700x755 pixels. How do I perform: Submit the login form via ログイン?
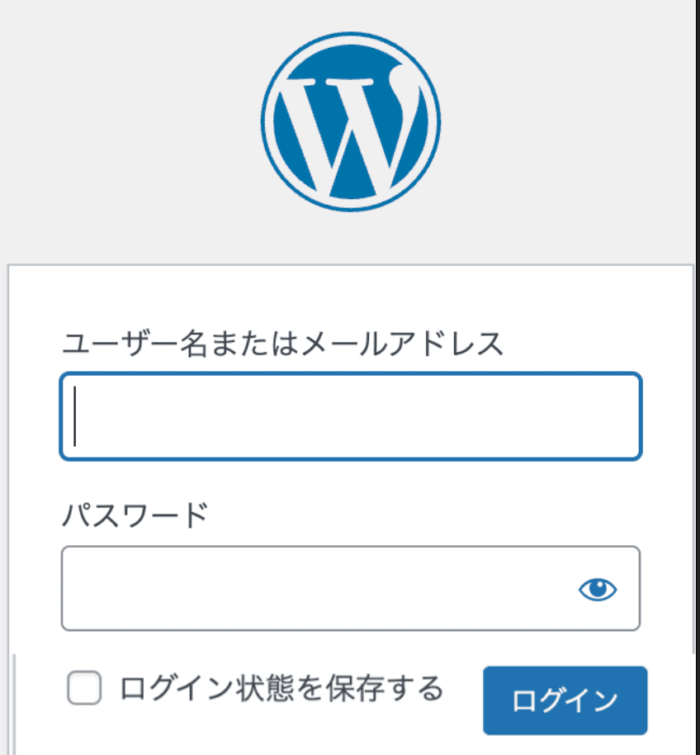click(x=565, y=700)
